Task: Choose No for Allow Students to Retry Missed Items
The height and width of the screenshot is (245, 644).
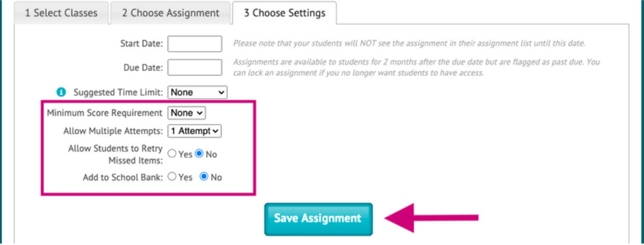Action: pyautogui.click(x=199, y=154)
